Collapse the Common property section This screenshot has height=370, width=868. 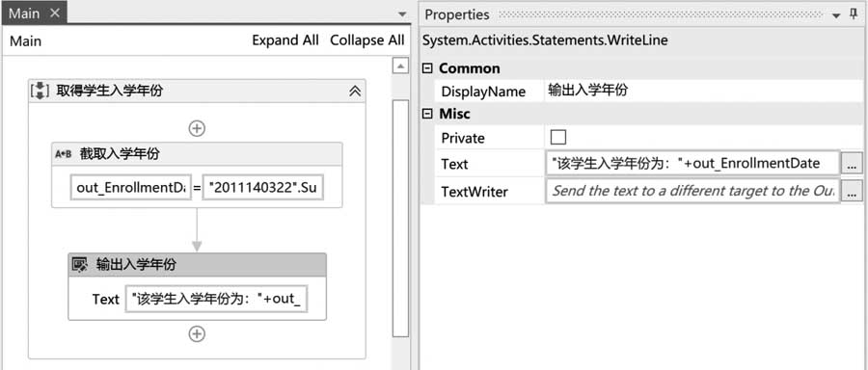point(427,68)
